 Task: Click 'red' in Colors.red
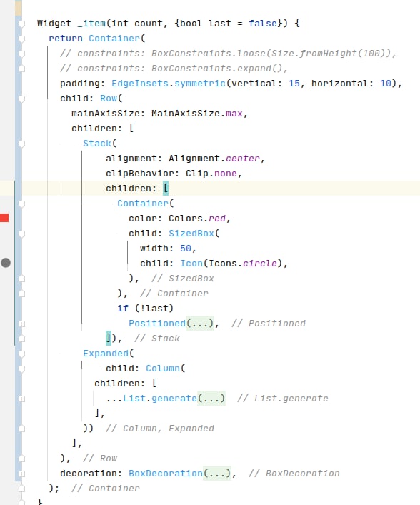click(x=217, y=219)
